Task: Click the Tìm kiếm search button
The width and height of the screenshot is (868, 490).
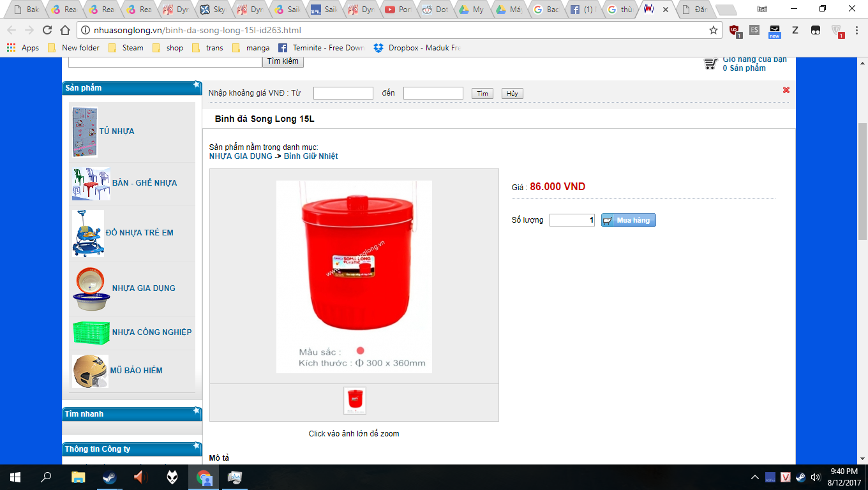Action: pyautogui.click(x=283, y=61)
